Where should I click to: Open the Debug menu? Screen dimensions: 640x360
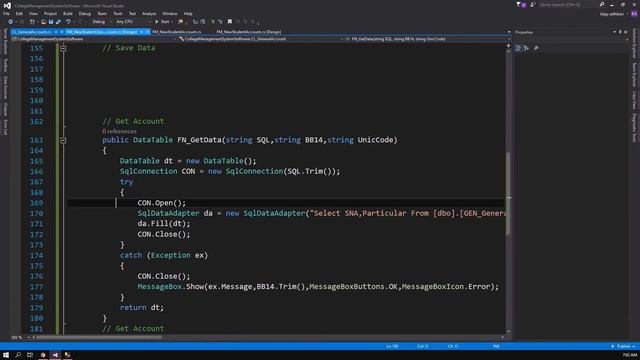(84, 13)
